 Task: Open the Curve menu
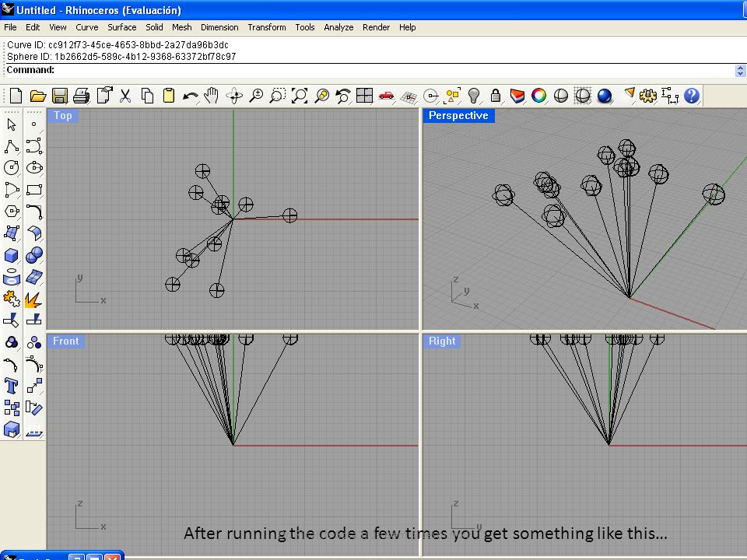[86, 27]
